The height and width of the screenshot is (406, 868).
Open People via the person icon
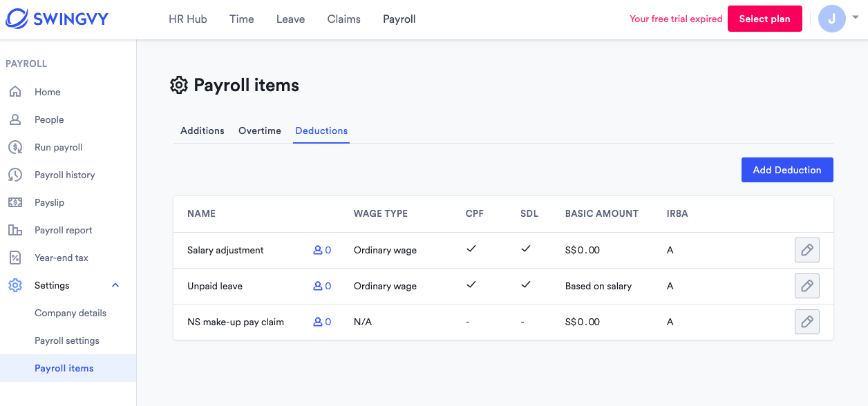point(15,119)
